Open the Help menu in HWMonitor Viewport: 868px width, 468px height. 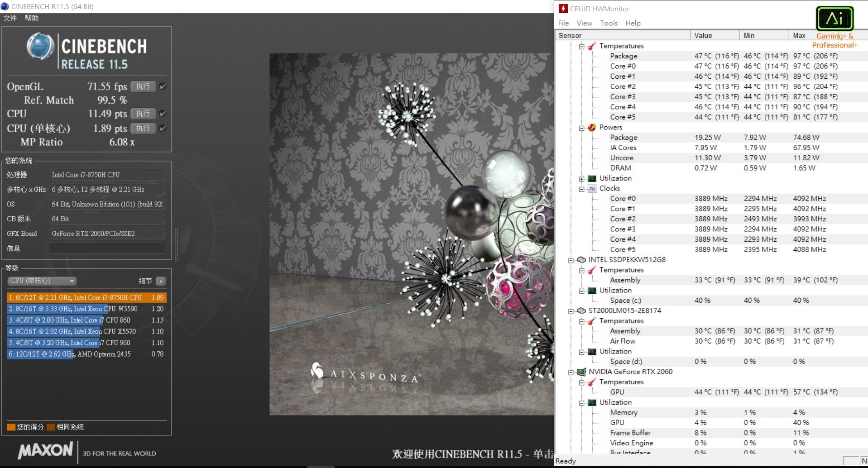click(633, 23)
